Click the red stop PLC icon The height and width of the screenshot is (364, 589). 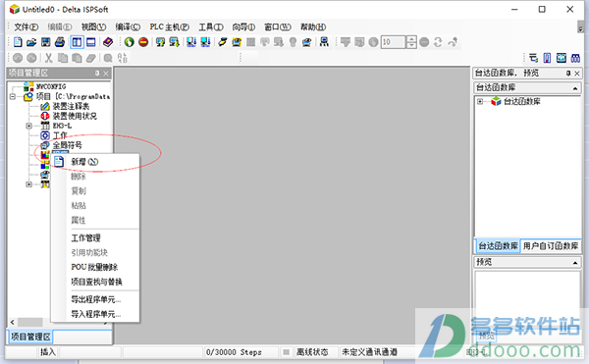143,42
